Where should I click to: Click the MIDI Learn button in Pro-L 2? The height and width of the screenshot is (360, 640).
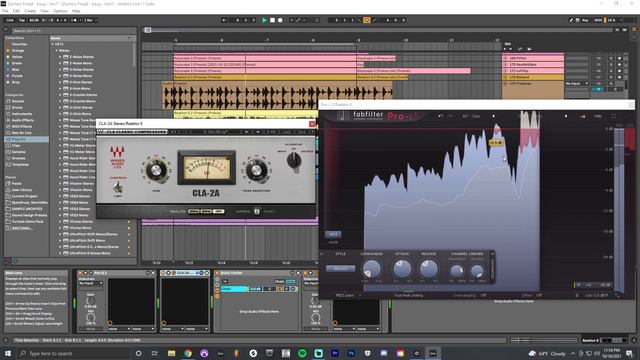point(344,296)
